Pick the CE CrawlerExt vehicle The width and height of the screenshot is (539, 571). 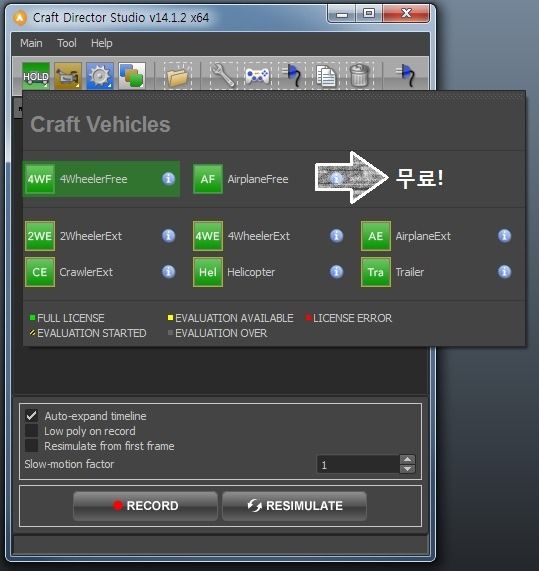tap(40, 272)
